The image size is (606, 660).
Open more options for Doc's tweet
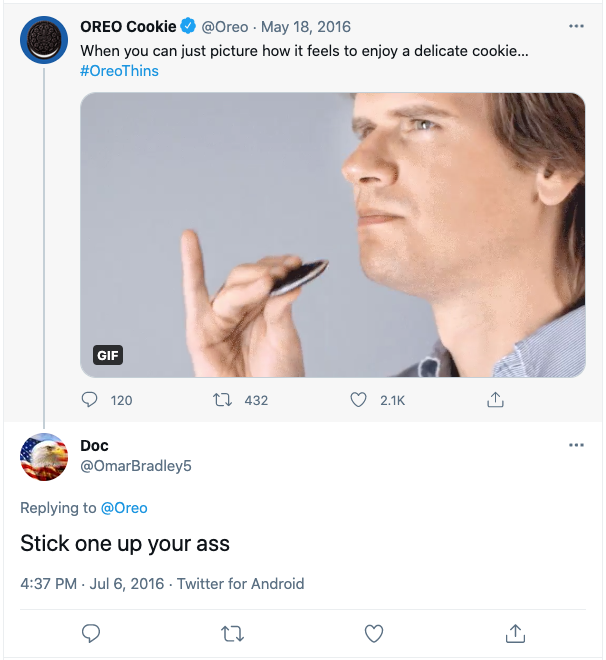(576, 445)
